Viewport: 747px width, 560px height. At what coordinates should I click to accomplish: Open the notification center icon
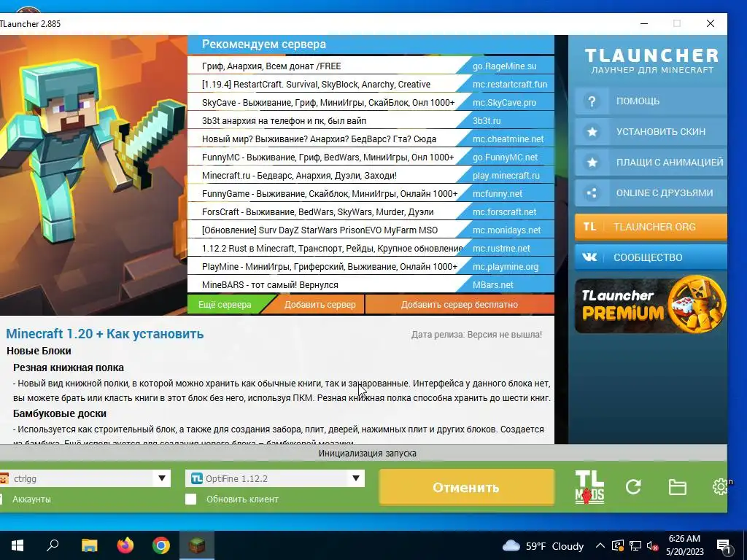coord(724,545)
